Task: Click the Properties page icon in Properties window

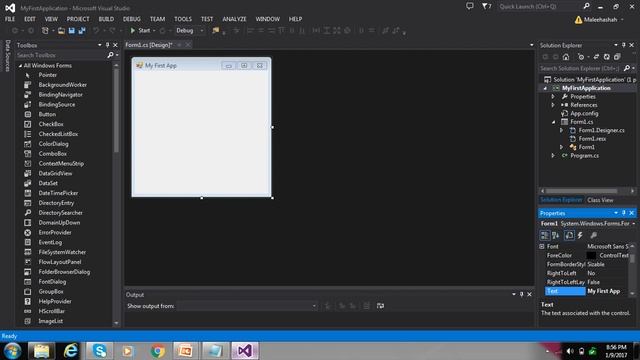Action: coord(569,235)
